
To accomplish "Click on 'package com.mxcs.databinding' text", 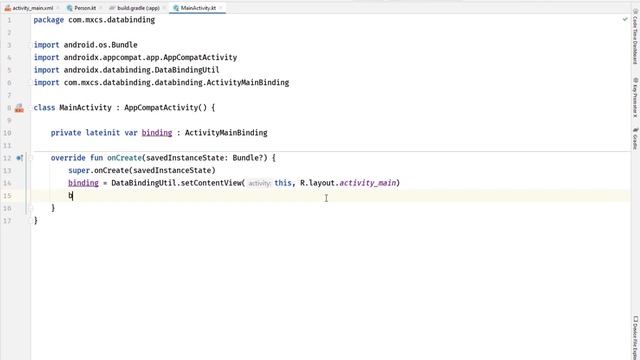I will [x=94, y=20].
